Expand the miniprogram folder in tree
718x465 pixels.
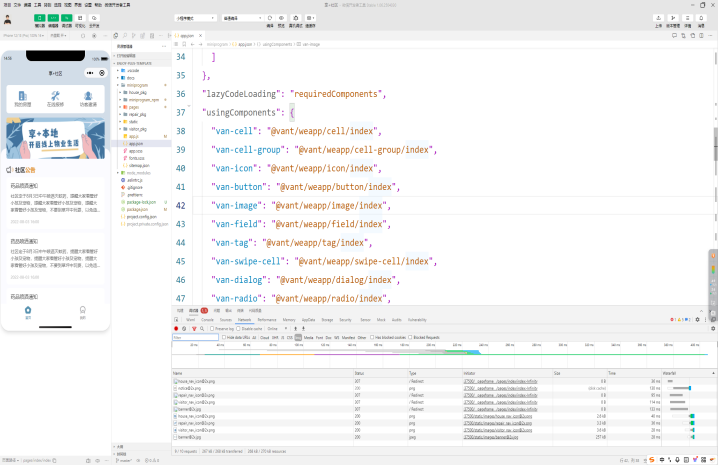[138, 85]
